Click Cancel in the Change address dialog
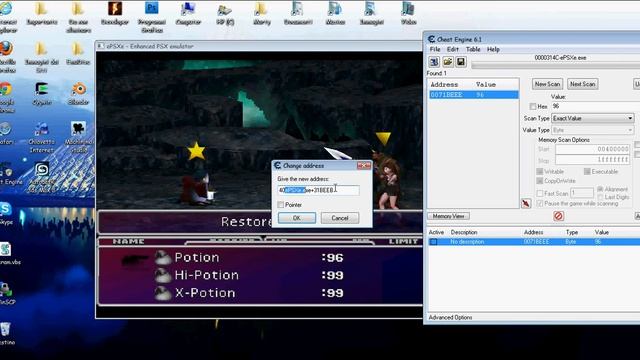Image resolution: width=640 pixels, height=360 pixels. [x=340, y=218]
